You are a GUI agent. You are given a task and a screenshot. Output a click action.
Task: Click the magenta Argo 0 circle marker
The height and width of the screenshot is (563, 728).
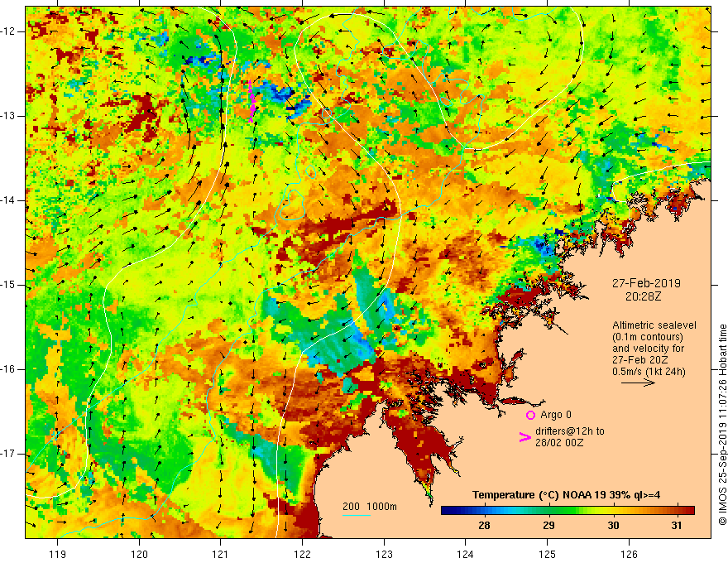click(x=530, y=415)
